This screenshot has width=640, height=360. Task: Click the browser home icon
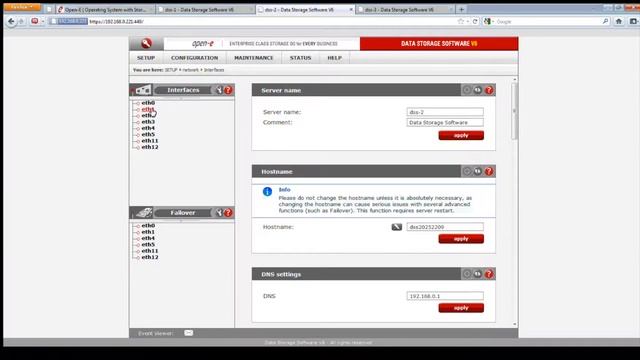(619, 21)
